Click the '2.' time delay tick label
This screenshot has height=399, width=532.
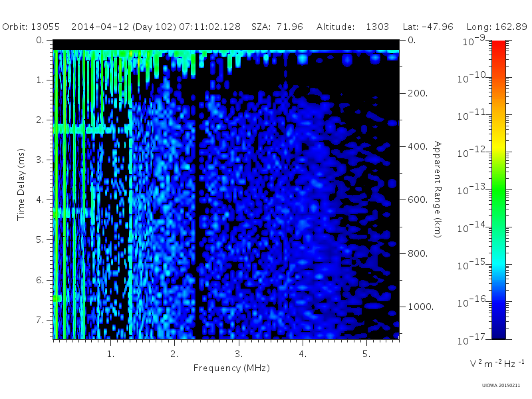[x=40, y=120]
